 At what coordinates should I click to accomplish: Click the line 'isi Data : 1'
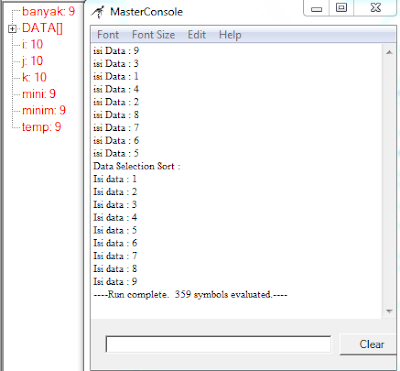point(116,76)
